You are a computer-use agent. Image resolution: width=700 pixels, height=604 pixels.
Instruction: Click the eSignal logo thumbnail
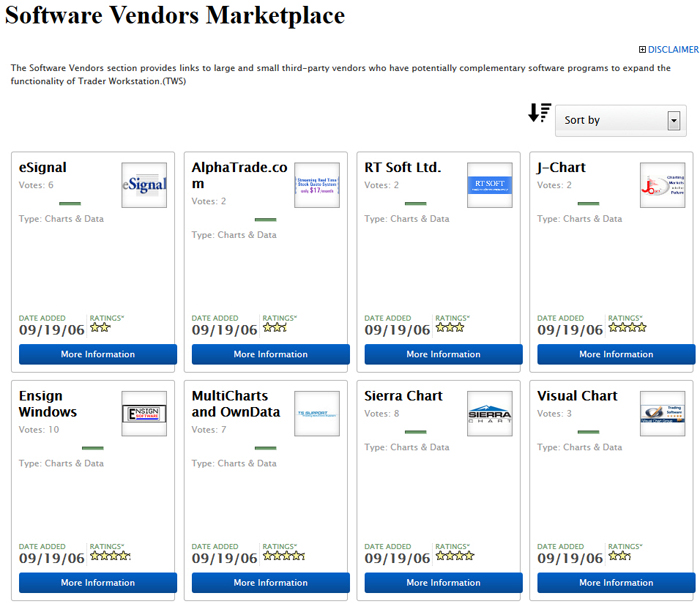[144, 185]
